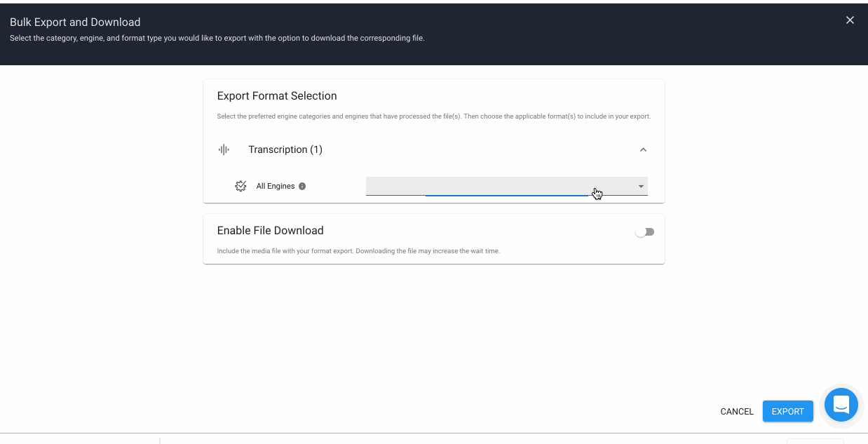Click the All Engines gear checkmark icon
Image resolution: width=868 pixels, height=444 pixels.
[240, 186]
